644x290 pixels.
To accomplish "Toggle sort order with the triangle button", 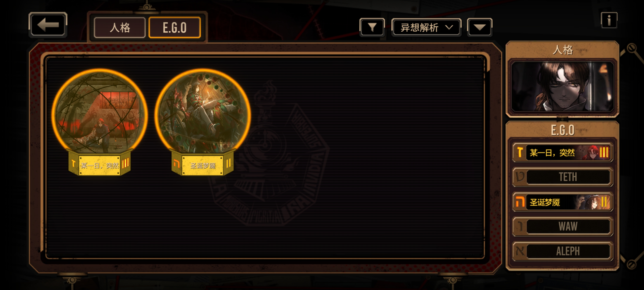I will click(479, 27).
